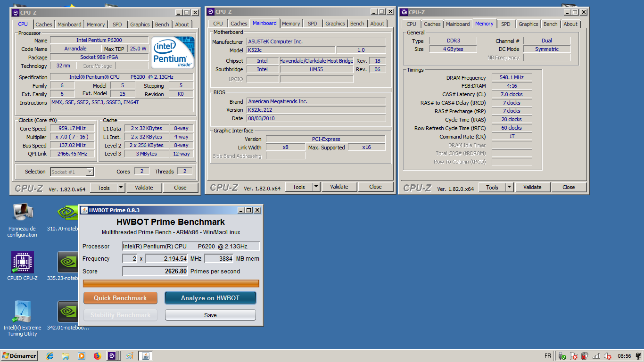Click Tools button in the Memory window
644x362 pixels.
492,187
